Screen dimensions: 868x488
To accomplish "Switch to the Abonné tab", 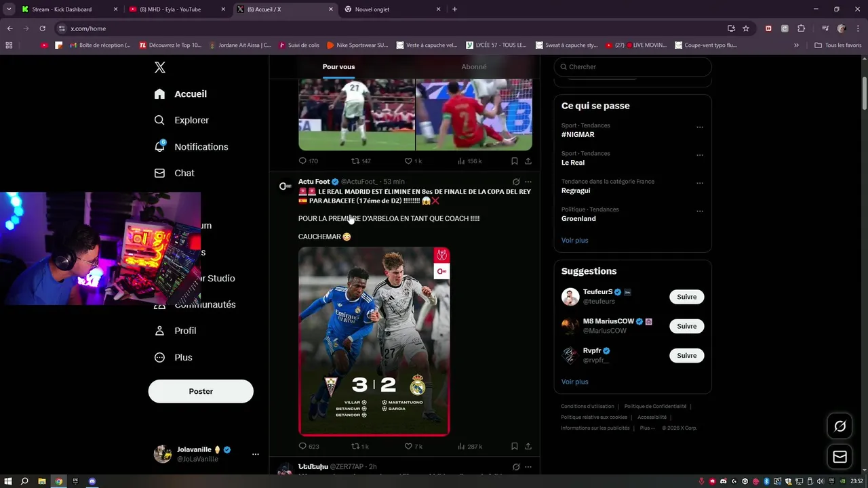I will click(474, 66).
